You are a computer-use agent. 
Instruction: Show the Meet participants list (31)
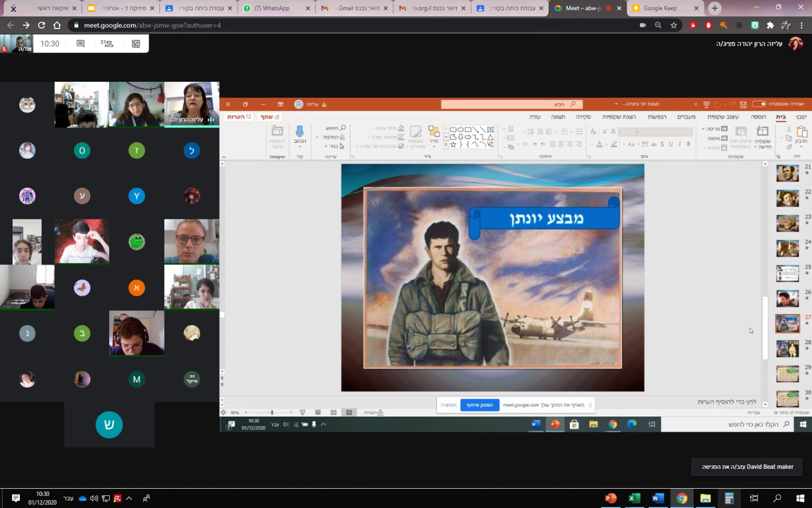point(107,44)
